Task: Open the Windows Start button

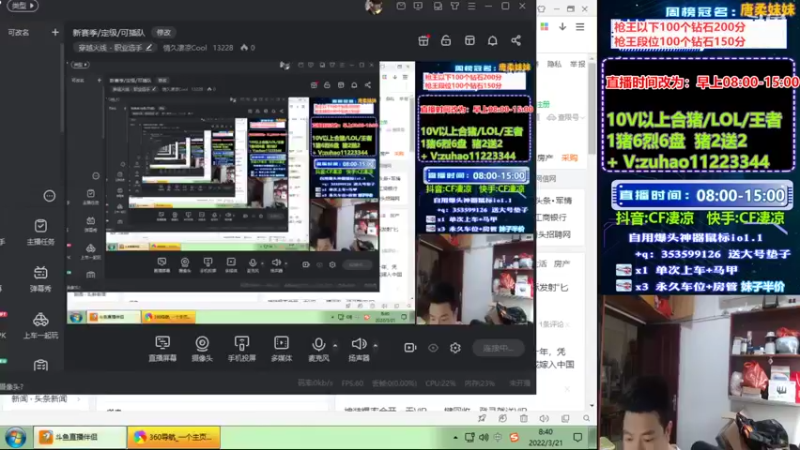Action: click(16, 438)
